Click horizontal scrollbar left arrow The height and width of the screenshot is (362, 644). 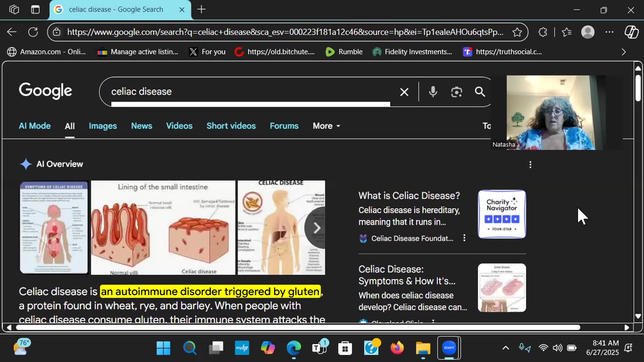(9, 327)
